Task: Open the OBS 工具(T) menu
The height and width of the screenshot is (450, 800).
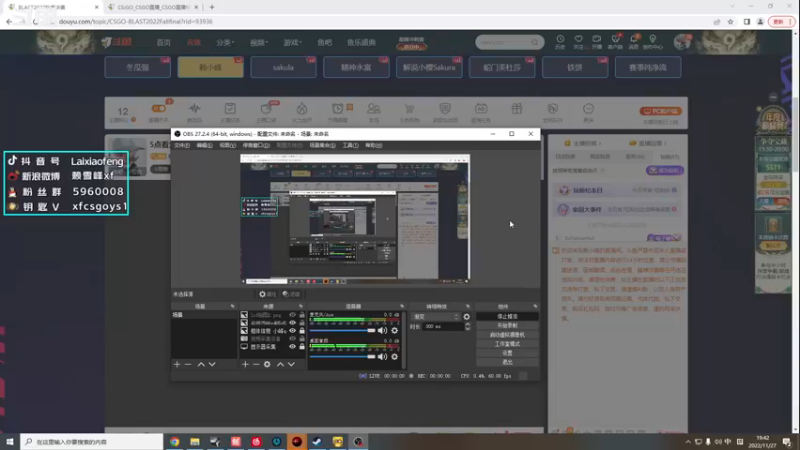Action: [351, 145]
